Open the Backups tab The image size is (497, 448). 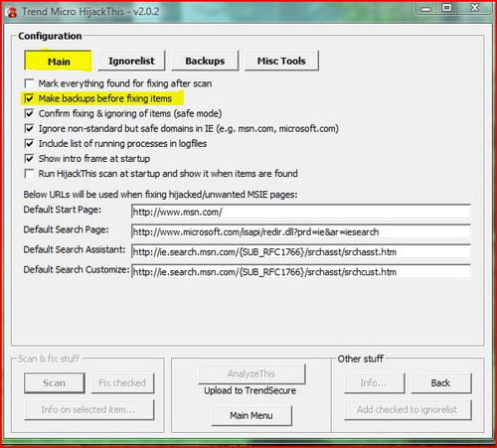[x=205, y=61]
